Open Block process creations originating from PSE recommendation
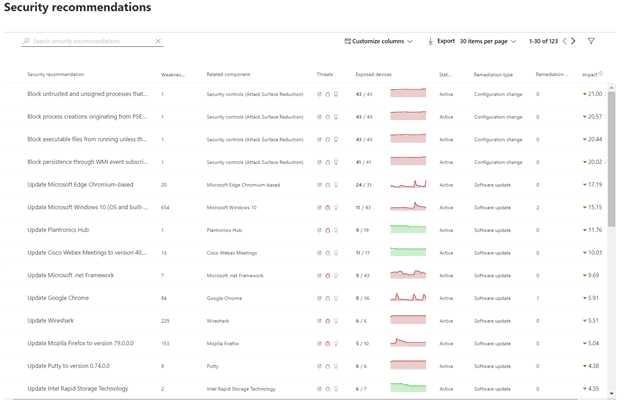This screenshot has height=400, width=624. click(87, 117)
